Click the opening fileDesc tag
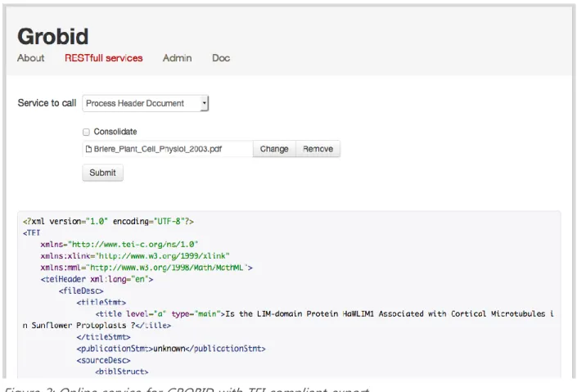Screen dimensions: 577x392 click(81, 291)
